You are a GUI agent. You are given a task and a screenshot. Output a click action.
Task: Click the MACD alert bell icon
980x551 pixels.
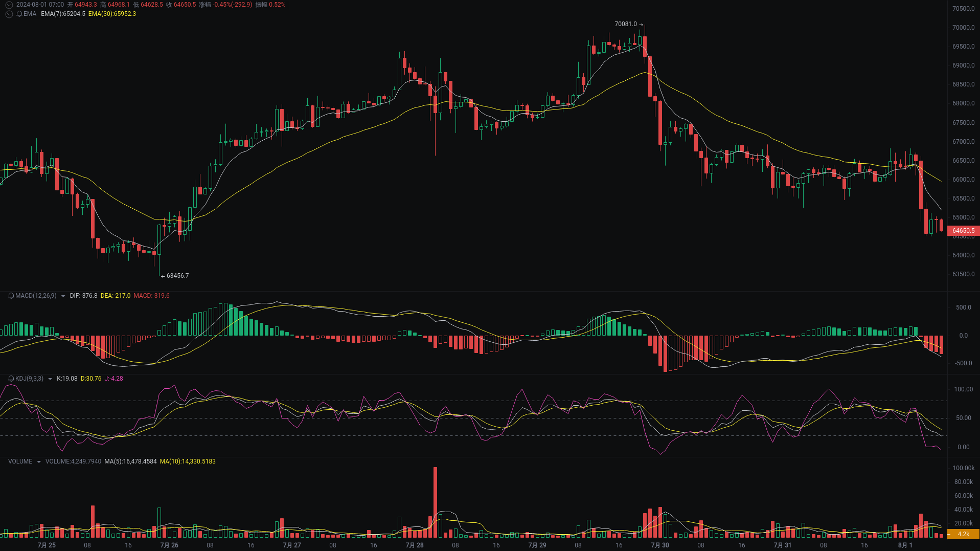[11, 296]
